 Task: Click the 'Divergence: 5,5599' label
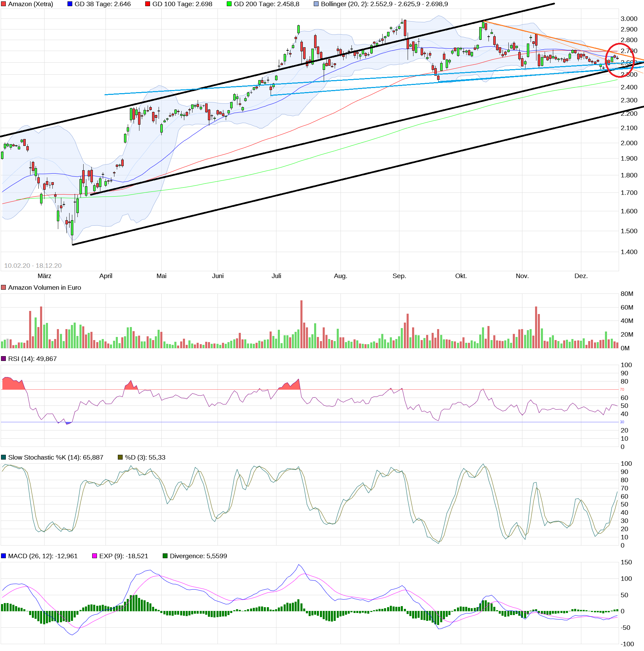[x=198, y=556]
